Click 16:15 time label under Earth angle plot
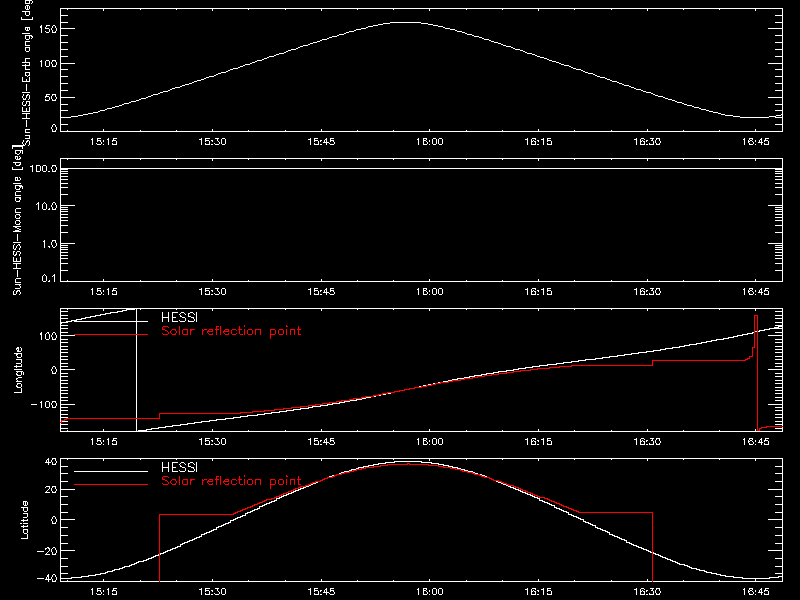Screen dimensions: 800x600 (538, 142)
